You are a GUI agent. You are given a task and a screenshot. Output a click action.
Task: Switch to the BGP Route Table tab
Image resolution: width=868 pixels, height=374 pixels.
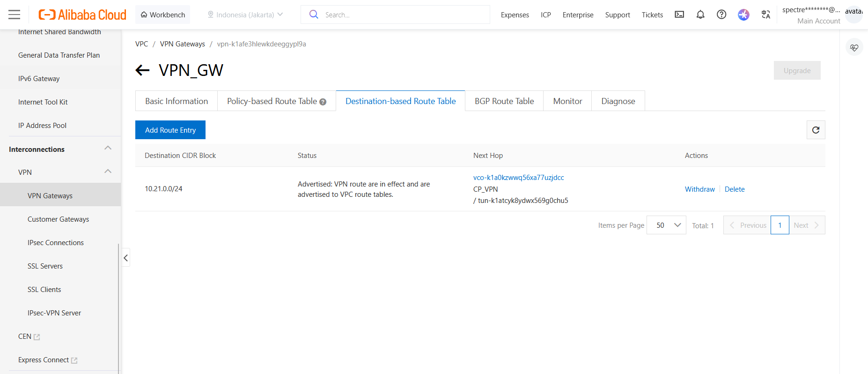504,101
